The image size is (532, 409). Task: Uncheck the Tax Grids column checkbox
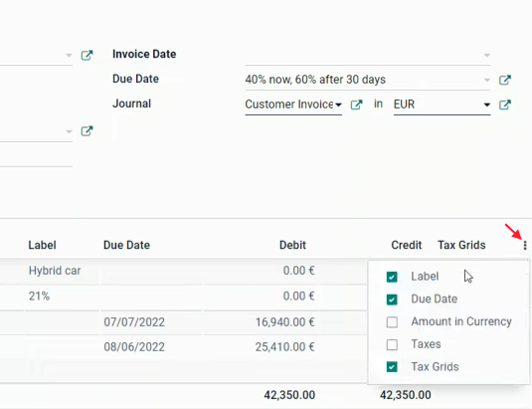click(392, 367)
